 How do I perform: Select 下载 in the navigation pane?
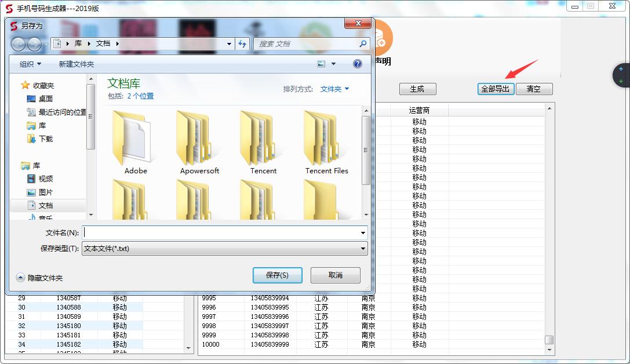(x=45, y=139)
